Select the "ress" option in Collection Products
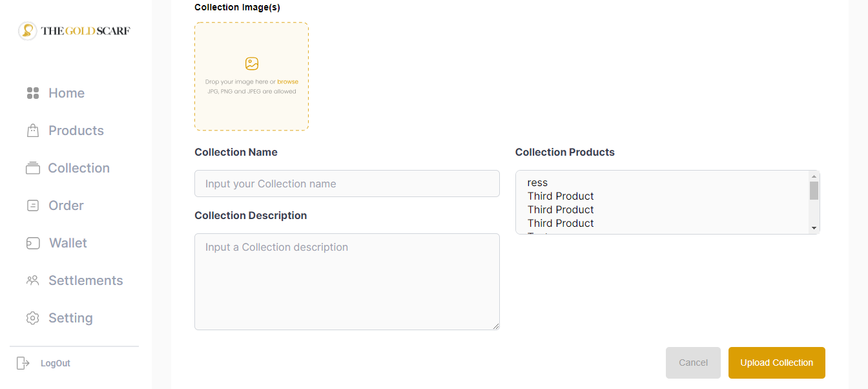Image resolution: width=868 pixels, height=389 pixels. point(537,183)
